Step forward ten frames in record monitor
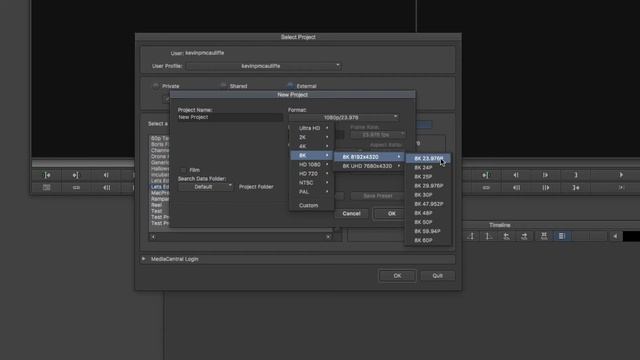 (x=546, y=188)
